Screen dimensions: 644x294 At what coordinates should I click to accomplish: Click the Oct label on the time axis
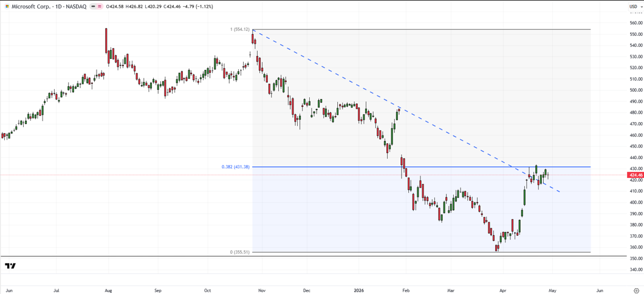pyautogui.click(x=207, y=290)
